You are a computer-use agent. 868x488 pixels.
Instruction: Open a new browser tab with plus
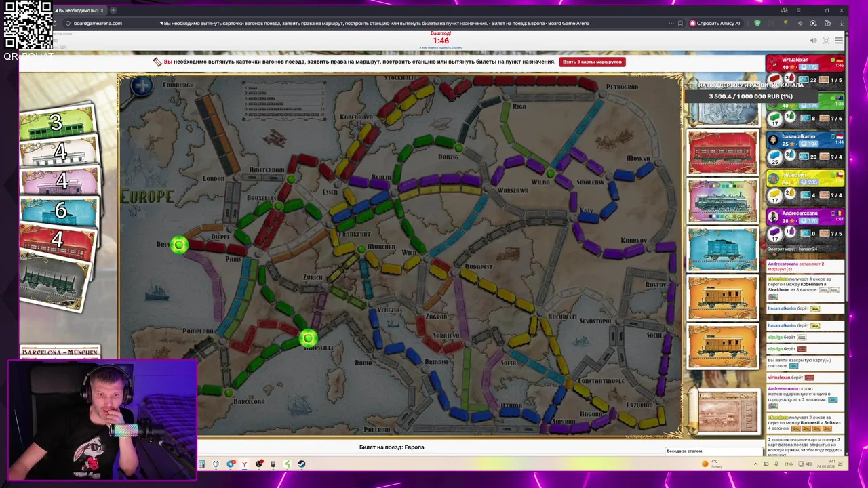point(113,10)
